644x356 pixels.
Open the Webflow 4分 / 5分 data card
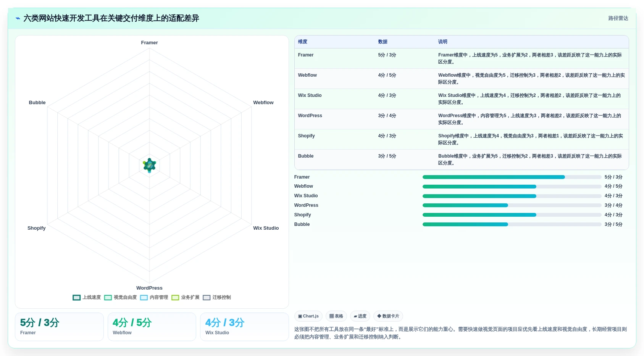click(x=152, y=327)
